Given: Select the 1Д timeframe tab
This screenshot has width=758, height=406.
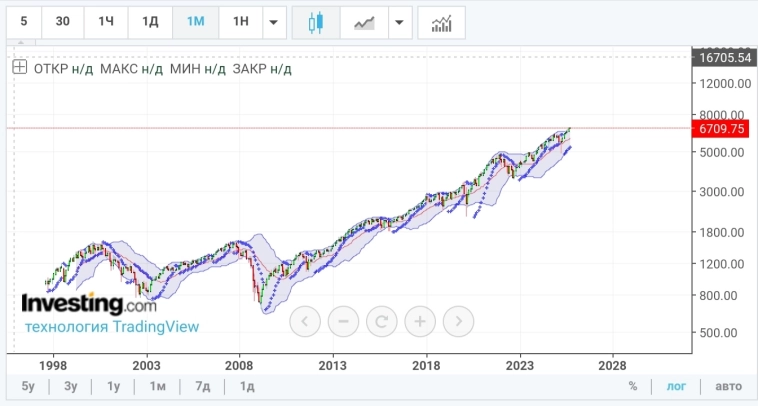Looking at the screenshot, I should point(150,22).
